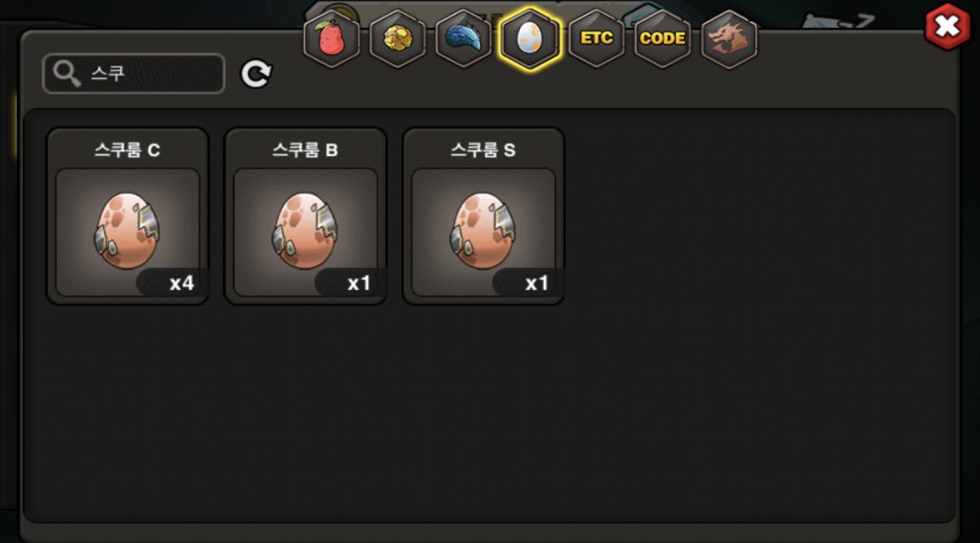
Task: Click the 스쿠룸 B title label
Action: coord(306,150)
